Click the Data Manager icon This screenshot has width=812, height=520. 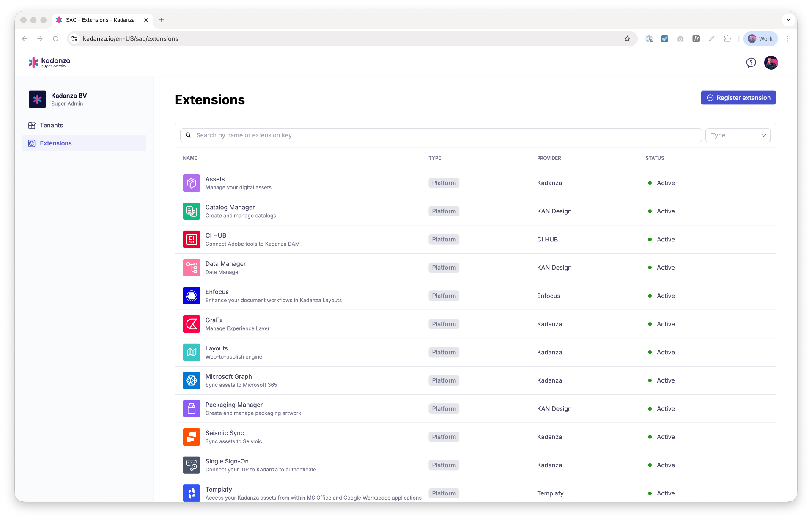tap(192, 268)
